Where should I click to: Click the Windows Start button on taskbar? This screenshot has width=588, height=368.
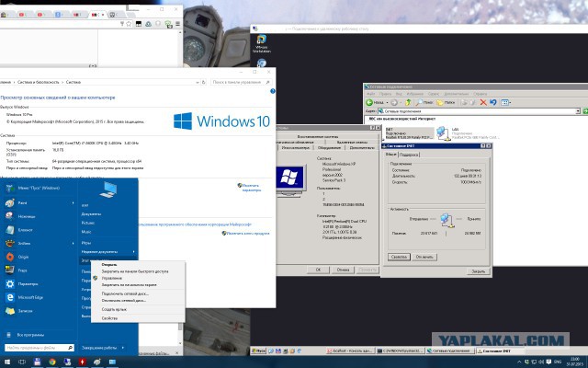point(7,362)
